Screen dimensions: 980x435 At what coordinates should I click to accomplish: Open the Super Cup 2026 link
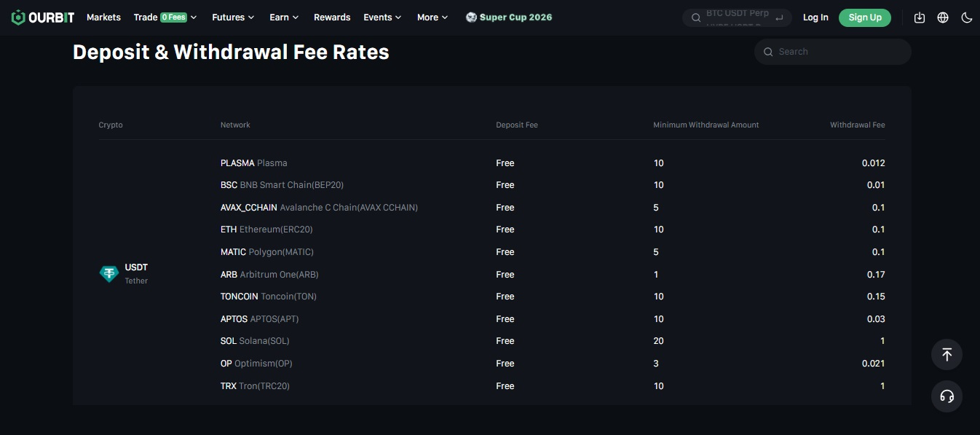coord(509,17)
